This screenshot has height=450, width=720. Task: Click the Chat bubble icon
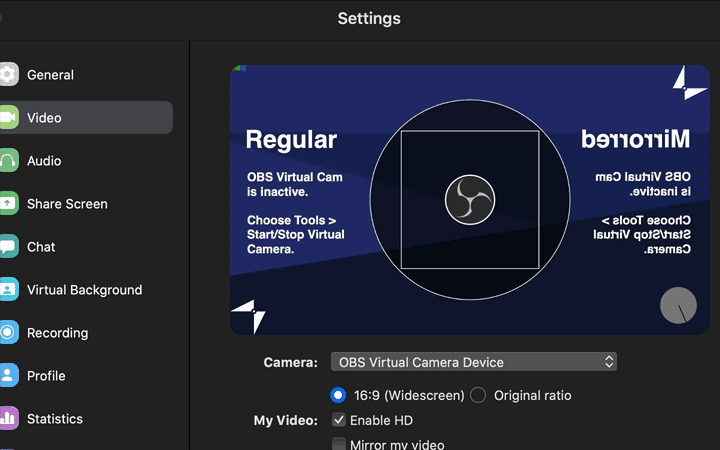point(9,247)
